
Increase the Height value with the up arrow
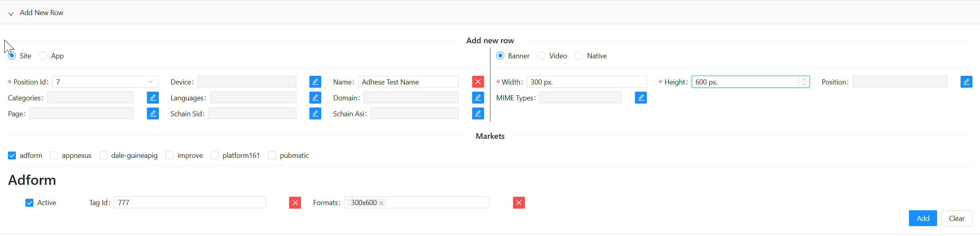804,79
